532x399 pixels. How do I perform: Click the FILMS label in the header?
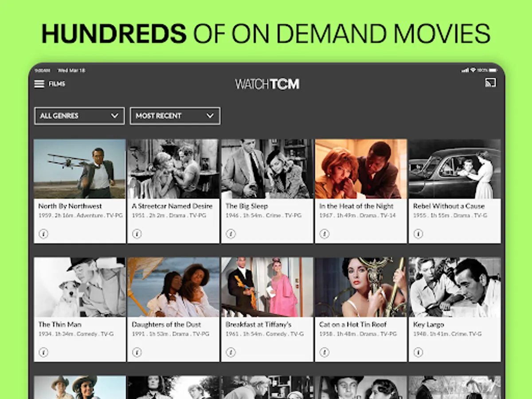click(57, 84)
